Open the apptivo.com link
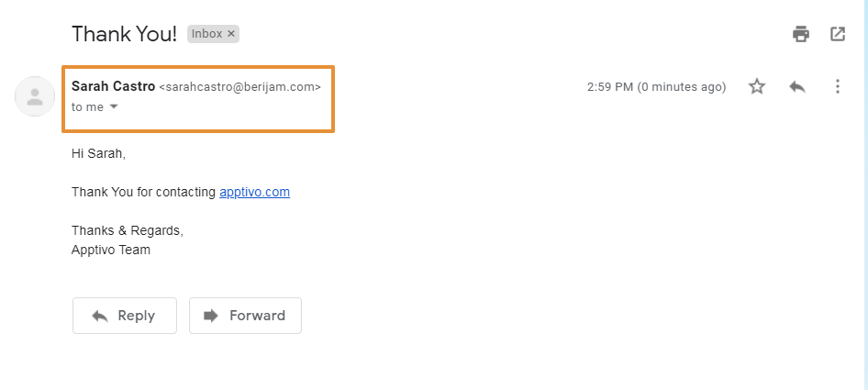Image resolution: width=868 pixels, height=390 pixels. pos(254,192)
